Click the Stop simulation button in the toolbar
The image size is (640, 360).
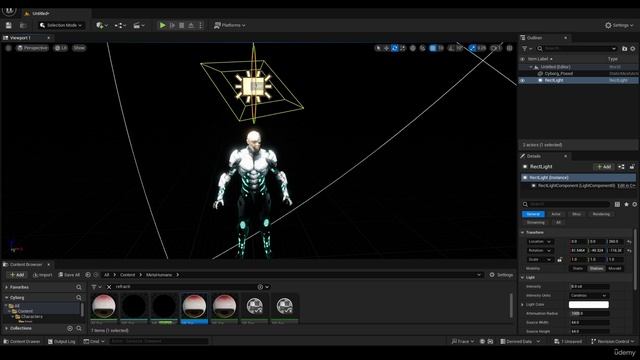[182, 25]
